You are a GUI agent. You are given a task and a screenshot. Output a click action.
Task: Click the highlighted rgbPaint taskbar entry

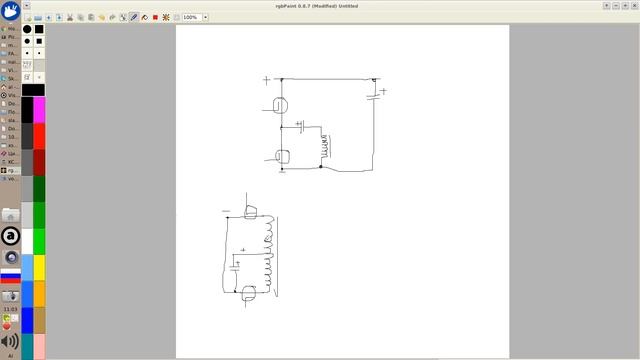pyautogui.click(x=10, y=170)
